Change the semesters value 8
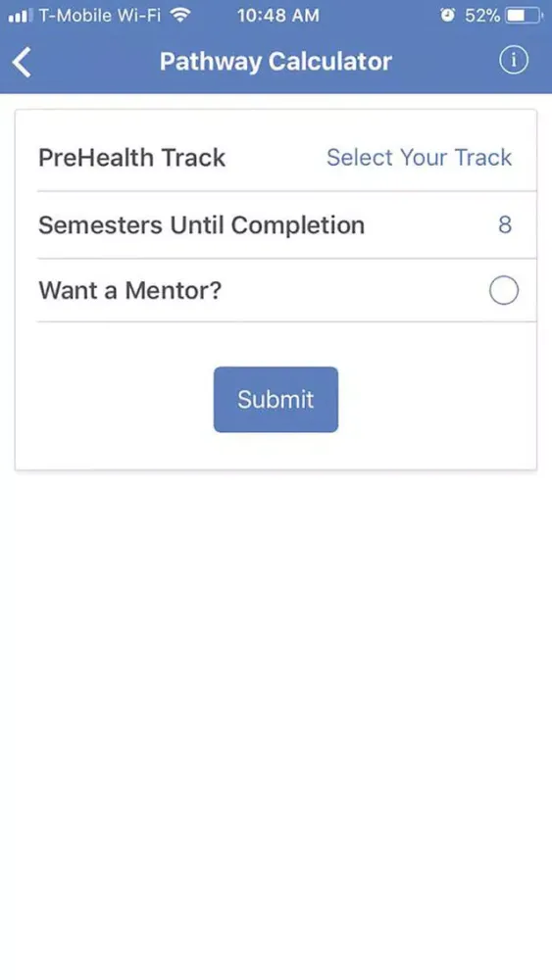The image size is (552, 980). tap(505, 224)
